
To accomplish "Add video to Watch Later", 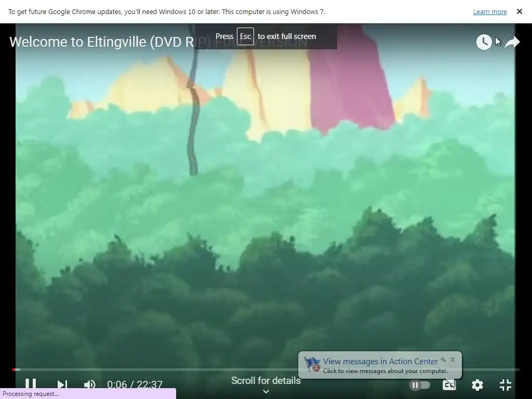I will [x=484, y=42].
